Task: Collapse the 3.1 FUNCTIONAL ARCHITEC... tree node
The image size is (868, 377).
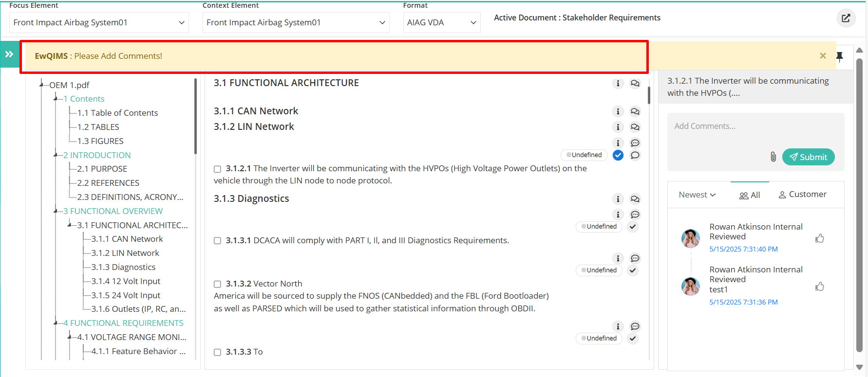Action: (x=70, y=225)
